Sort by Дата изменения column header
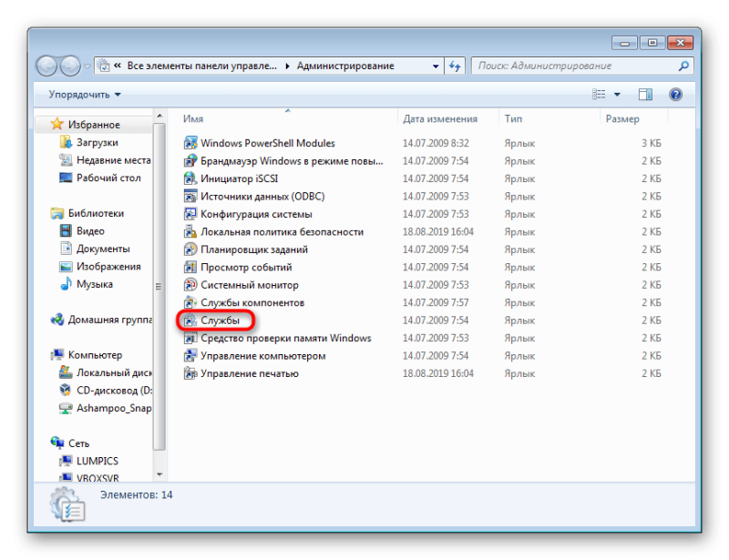This screenshot has height=560, width=729. tap(440, 119)
